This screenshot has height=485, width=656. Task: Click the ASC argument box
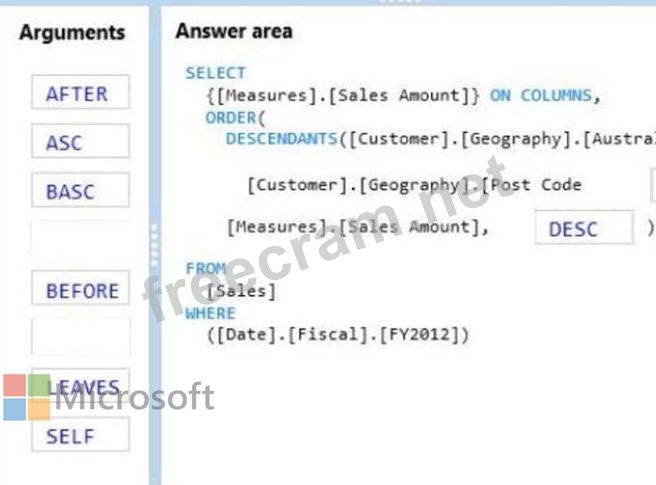tap(80, 143)
